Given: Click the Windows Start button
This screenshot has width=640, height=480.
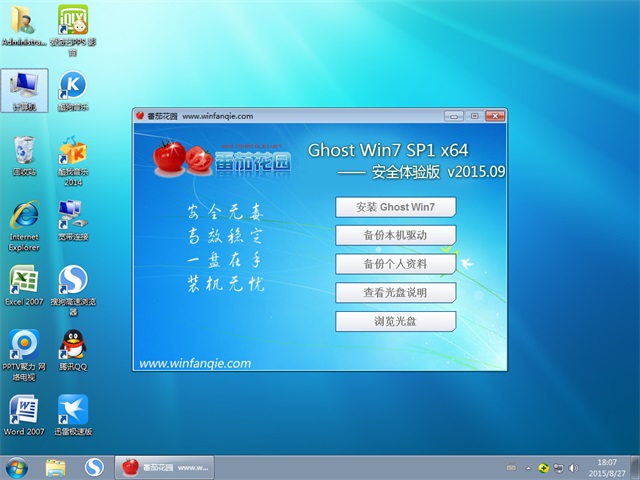Looking at the screenshot, I should (17, 467).
